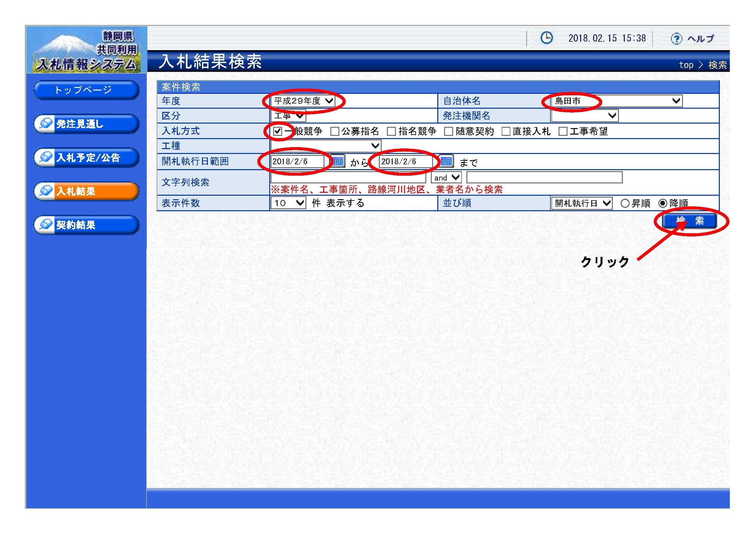This screenshot has width=756, height=535.
Task: Check the 随意契約 checkbox
Action: (449, 131)
